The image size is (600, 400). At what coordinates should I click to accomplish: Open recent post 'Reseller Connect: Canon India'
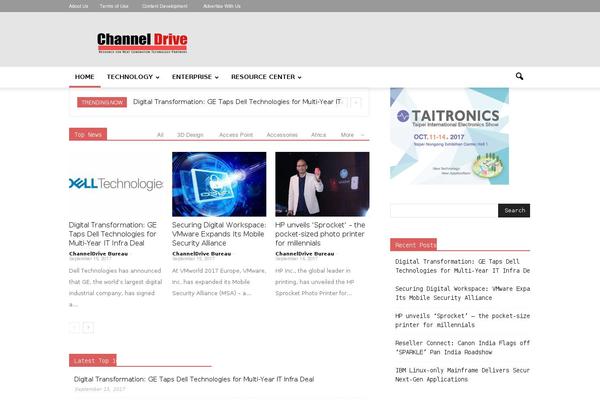(462, 348)
